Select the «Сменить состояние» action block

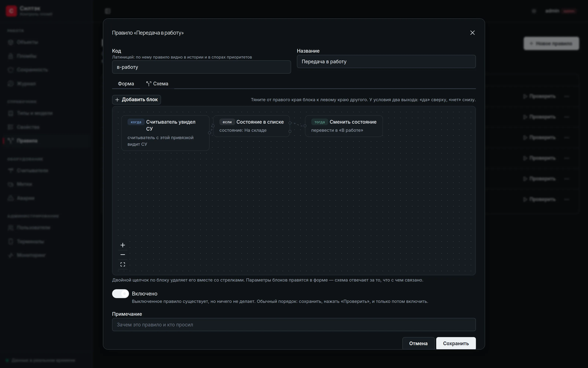(344, 126)
